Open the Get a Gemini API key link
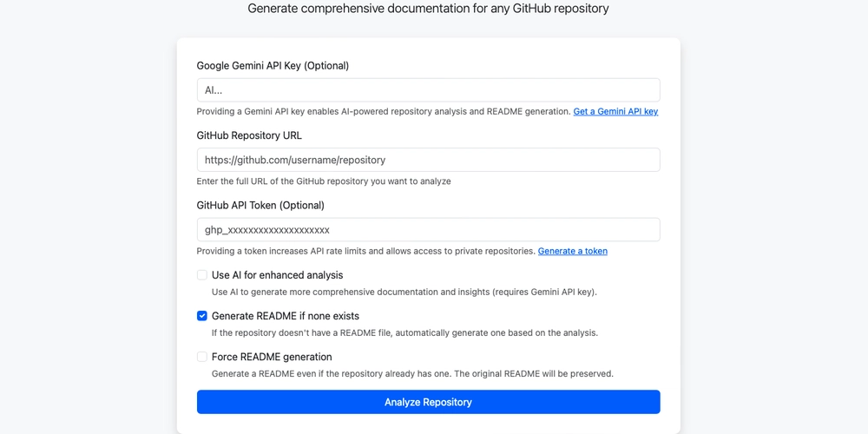This screenshot has width=868, height=434. point(615,111)
